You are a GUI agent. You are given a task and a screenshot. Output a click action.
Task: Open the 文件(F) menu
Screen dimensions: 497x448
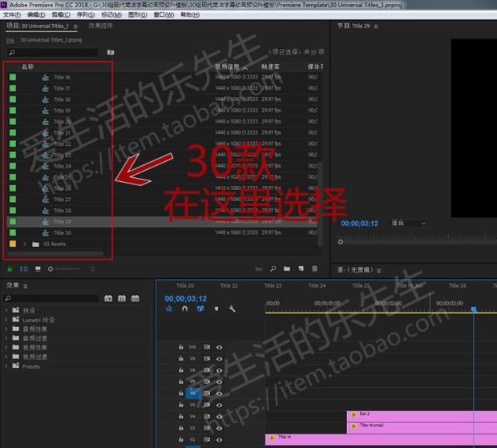(x=12, y=15)
